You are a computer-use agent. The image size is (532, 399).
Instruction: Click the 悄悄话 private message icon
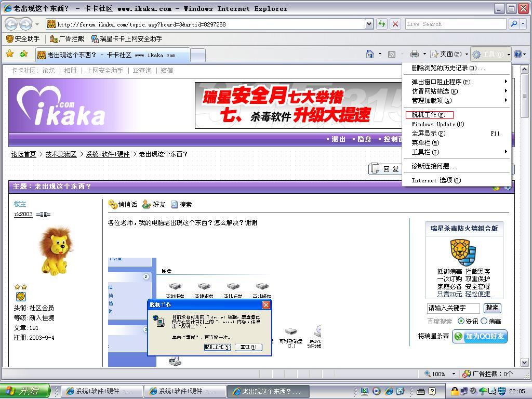(112, 204)
